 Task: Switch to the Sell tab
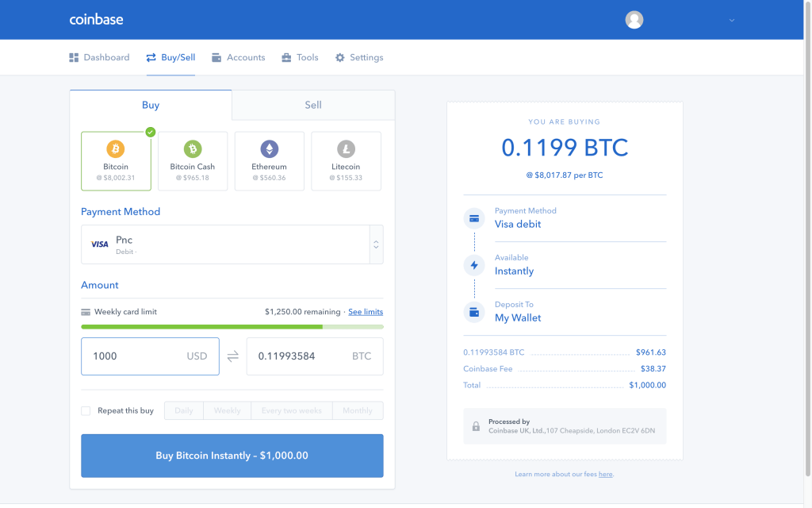[313, 106]
